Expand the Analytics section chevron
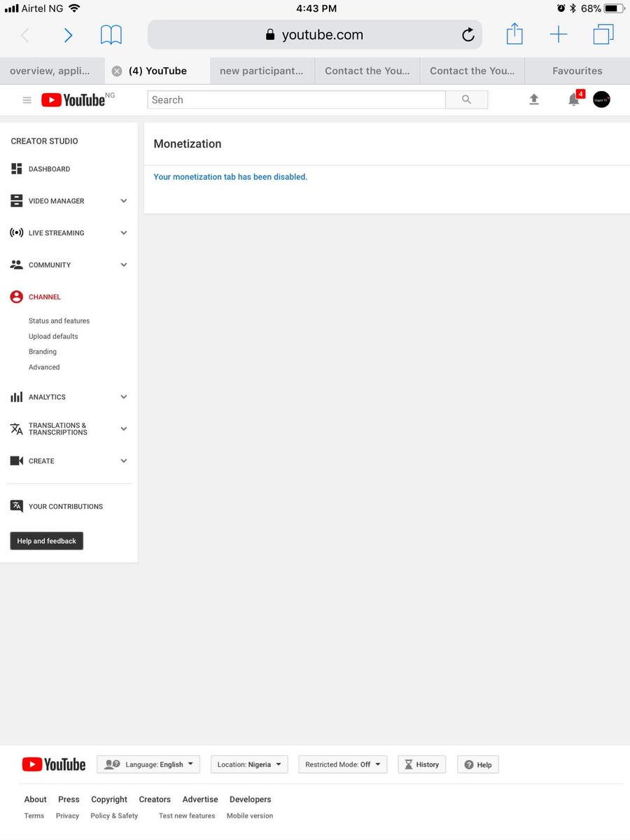 click(x=124, y=397)
